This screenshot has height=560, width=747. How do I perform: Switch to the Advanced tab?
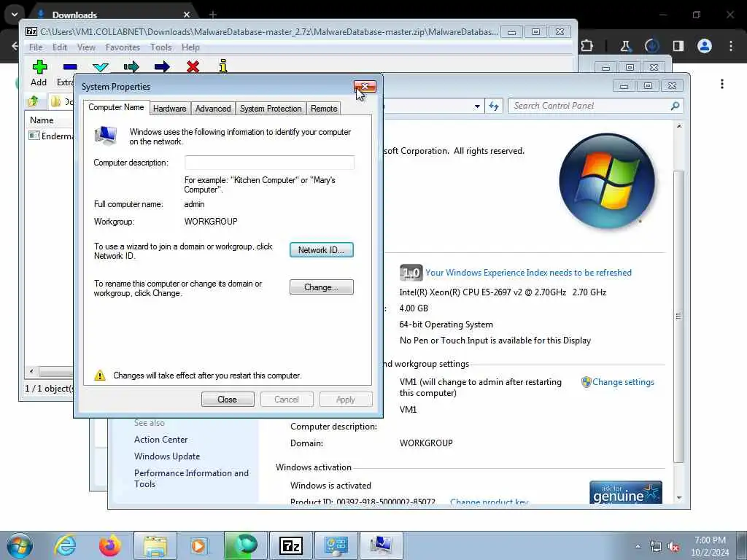tap(213, 109)
